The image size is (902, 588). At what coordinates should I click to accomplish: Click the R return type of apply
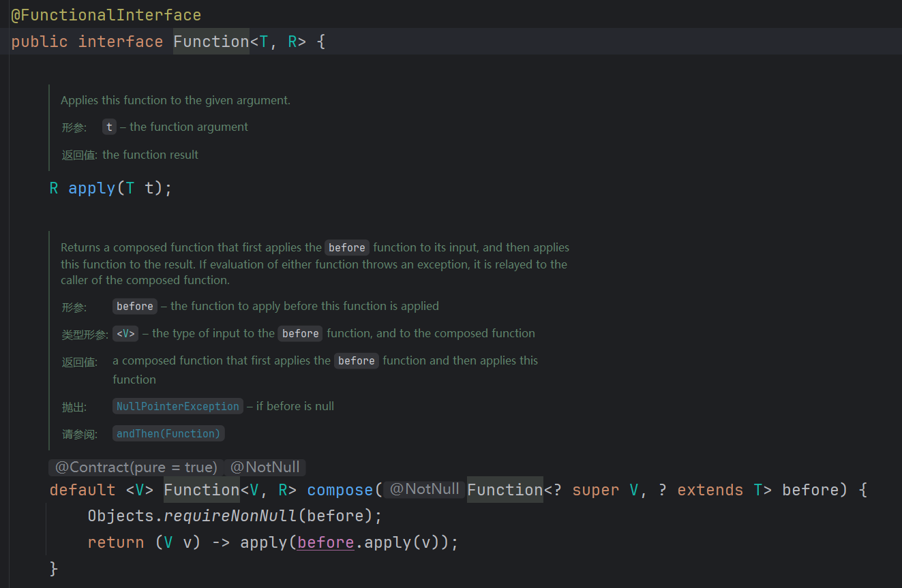point(54,188)
